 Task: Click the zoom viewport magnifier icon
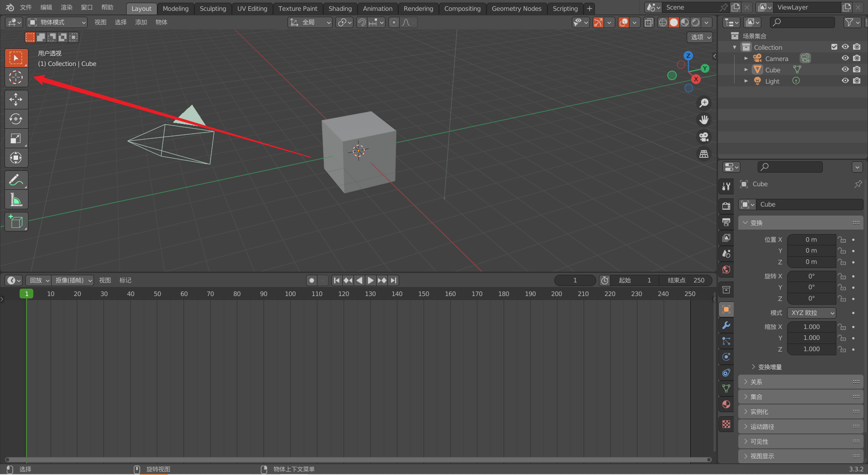click(704, 103)
